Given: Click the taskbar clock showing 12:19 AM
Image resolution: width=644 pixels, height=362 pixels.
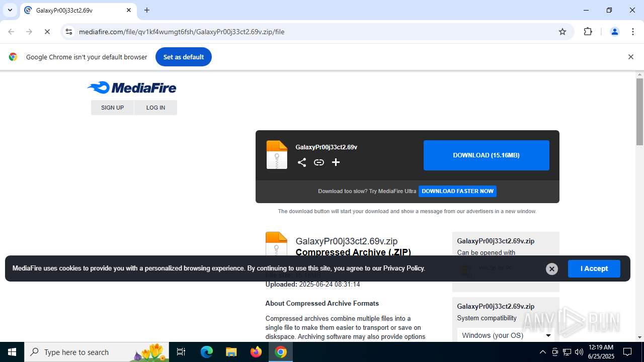Looking at the screenshot, I should pos(601,352).
